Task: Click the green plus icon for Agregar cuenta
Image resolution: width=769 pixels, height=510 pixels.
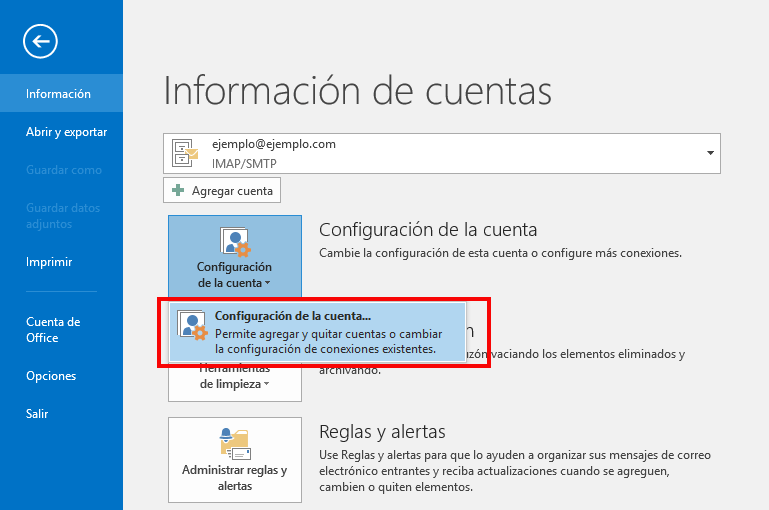Action: pos(178,190)
